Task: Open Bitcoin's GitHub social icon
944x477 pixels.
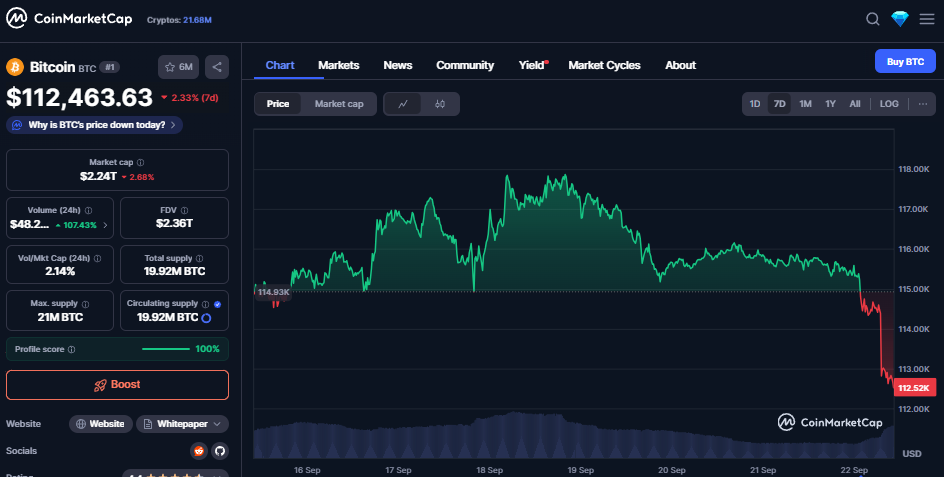Action: click(x=220, y=450)
